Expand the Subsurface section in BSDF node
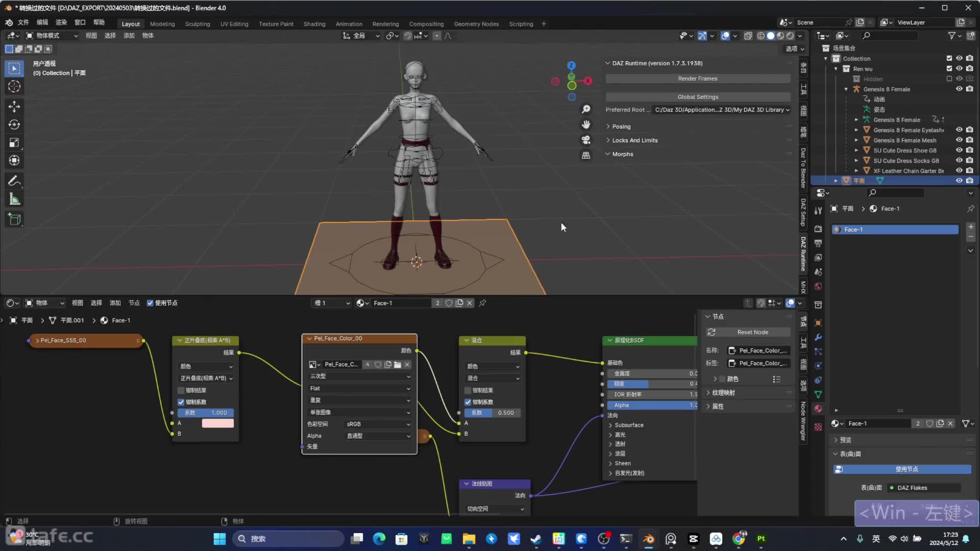Image resolution: width=980 pixels, height=551 pixels. tap(628, 425)
